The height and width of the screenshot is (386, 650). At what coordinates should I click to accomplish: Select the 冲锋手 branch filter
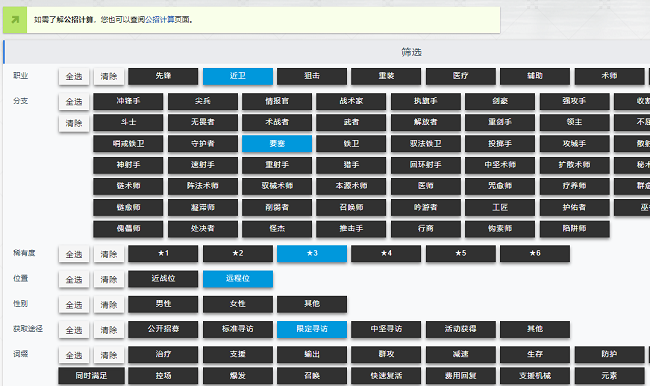coord(128,102)
